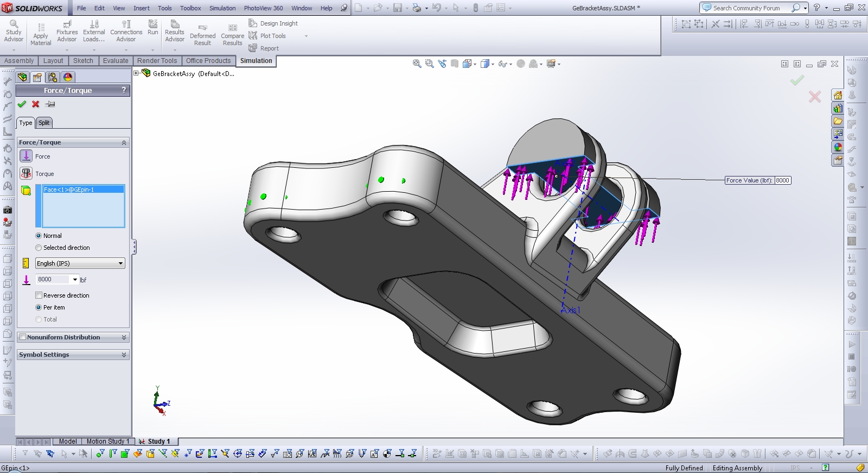
Task: Open the PropertyManager tab
Action: (37, 77)
